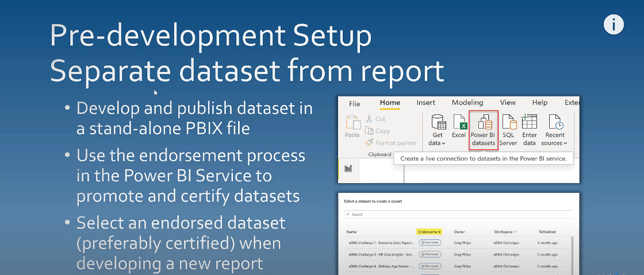Sort by the Refreshed column header
The height and width of the screenshot is (275, 644).
(547, 232)
